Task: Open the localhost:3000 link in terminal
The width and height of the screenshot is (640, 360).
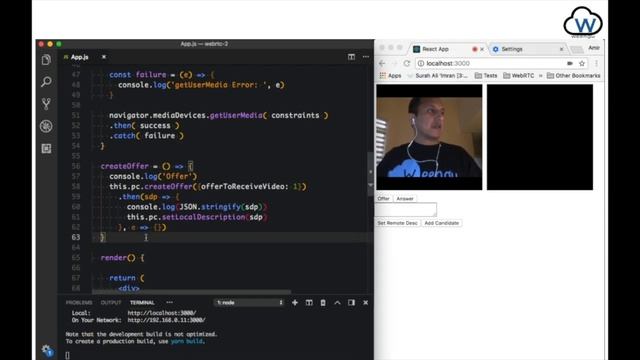Action: coord(162,313)
